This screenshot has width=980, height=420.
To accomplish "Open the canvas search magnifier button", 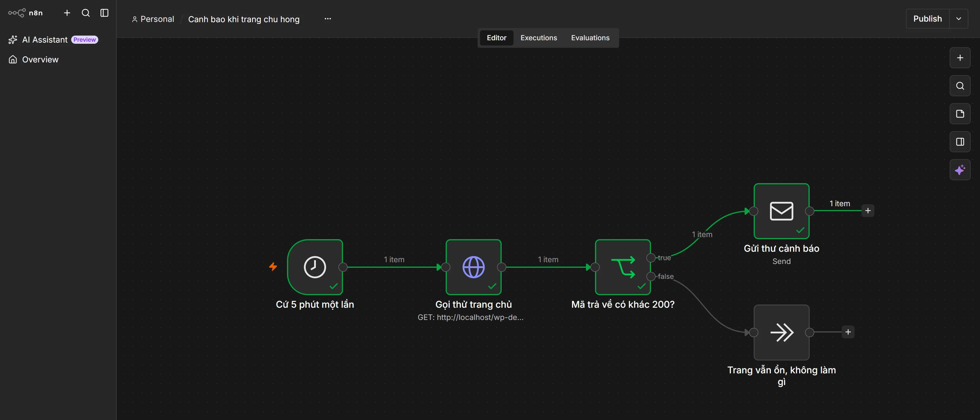I will 960,86.
